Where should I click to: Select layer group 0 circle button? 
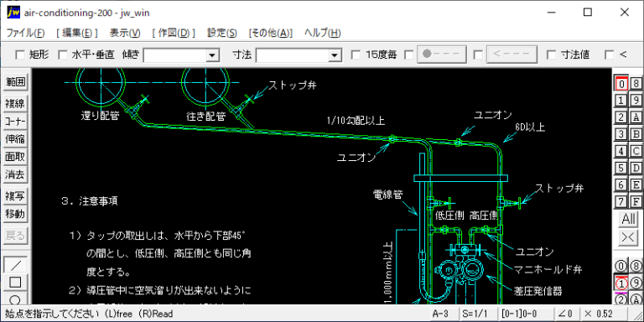[621, 266]
